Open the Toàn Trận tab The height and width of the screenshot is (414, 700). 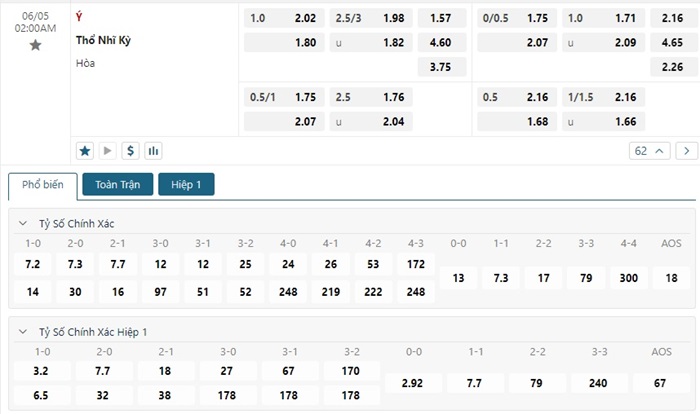coord(117,185)
